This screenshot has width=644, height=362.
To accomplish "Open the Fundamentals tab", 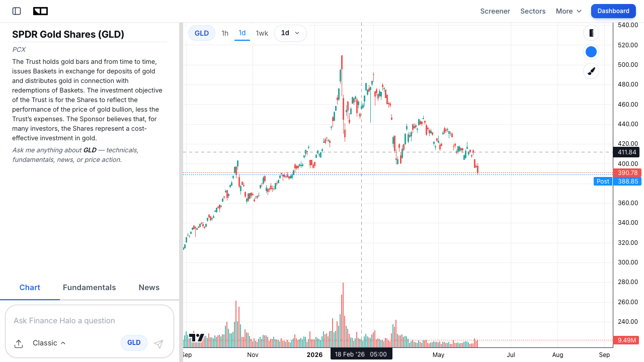I will [x=89, y=288].
